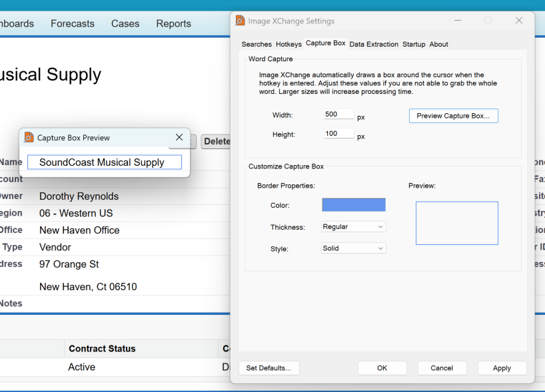The width and height of the screenshot is (545, 392).
Task: Open the Forecasts navigation tab
Action: point(73,23)
